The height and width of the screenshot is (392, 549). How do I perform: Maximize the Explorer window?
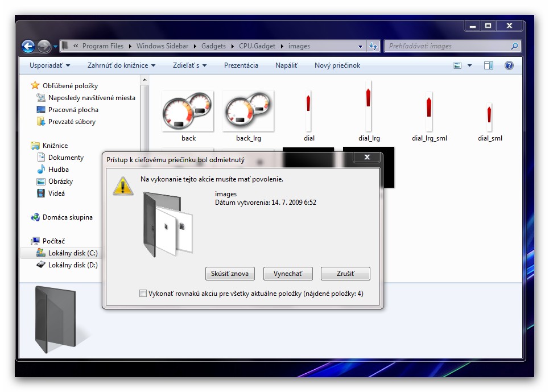point(488,26)
